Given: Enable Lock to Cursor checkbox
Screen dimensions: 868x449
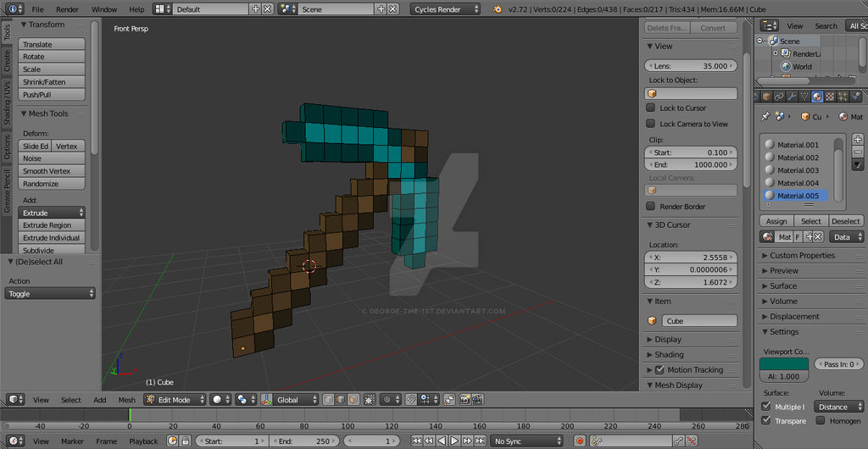Looking at the screenshot, I should (650, 108).
